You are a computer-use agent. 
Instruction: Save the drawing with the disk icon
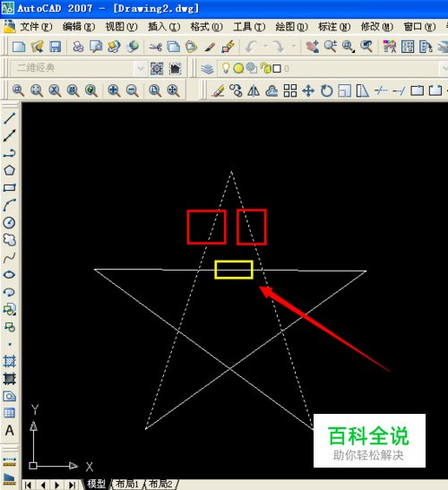(55, 47)
